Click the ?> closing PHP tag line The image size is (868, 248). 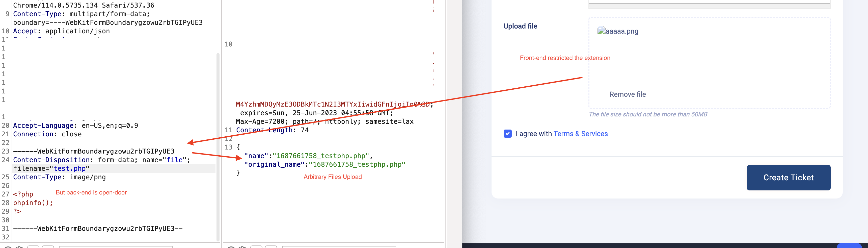[x=17, y=212]
